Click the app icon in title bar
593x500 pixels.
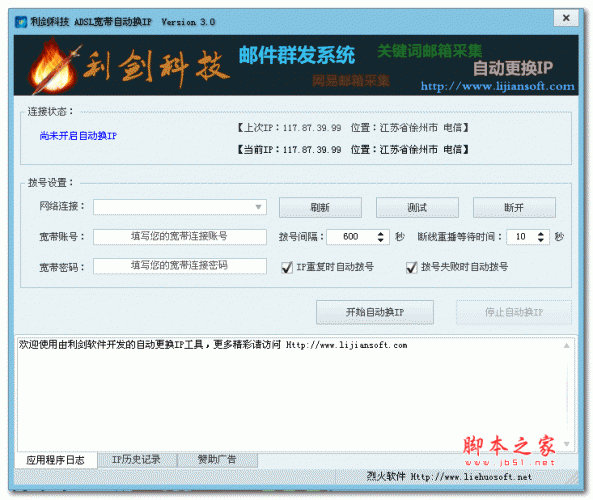[x=20, y=22]
